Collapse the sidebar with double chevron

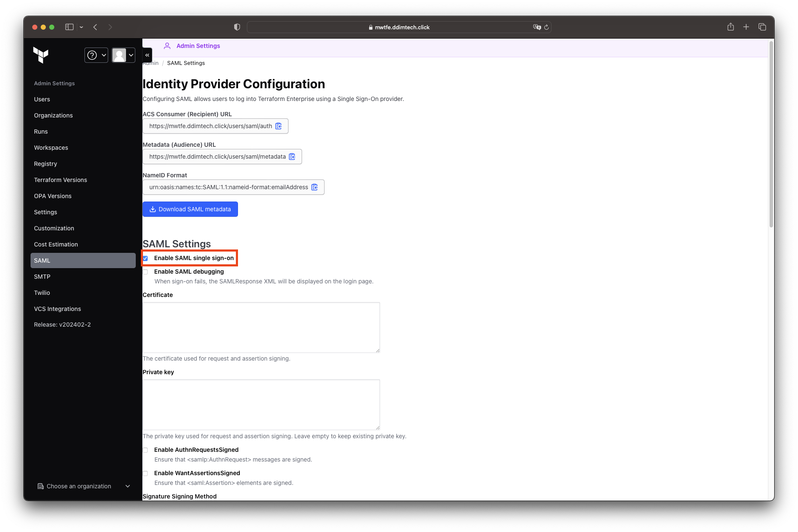147,55
